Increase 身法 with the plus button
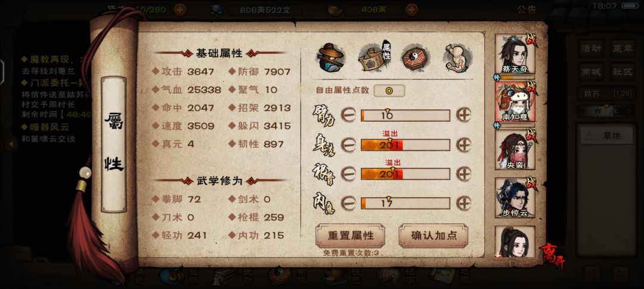This screenshot has width=644, height=289. pyautogui.click(x=464, y=144)
